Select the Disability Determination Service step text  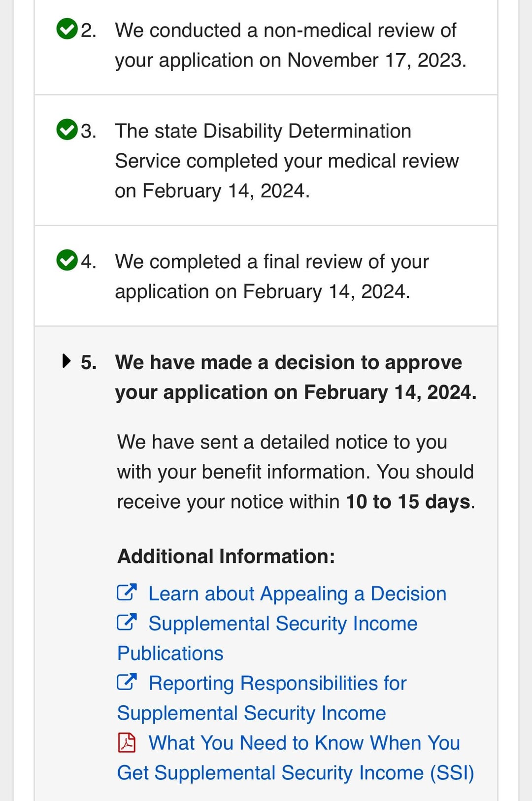(x=287, y=161)
